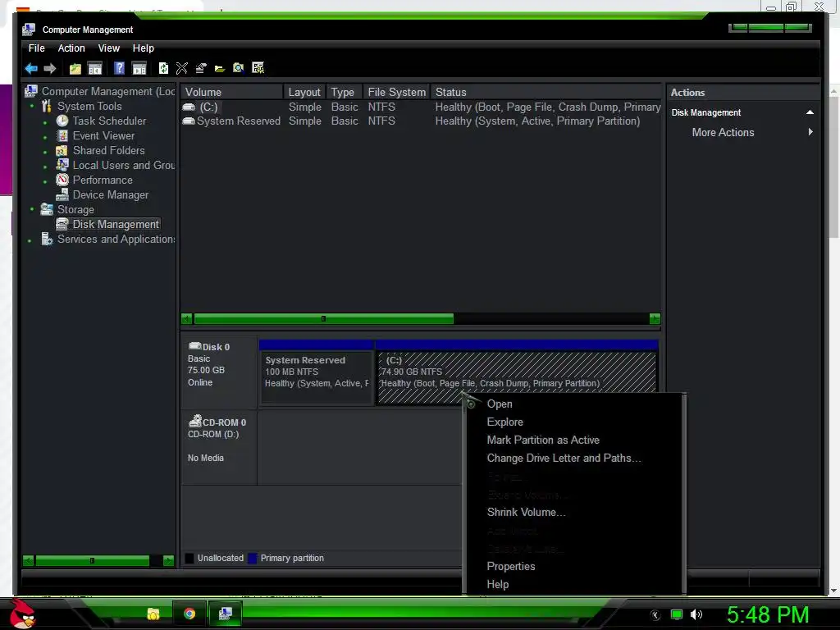Select Computer Management (Local) root node
The width and height of the screenshot is (840, 630).
pos(107,92)
